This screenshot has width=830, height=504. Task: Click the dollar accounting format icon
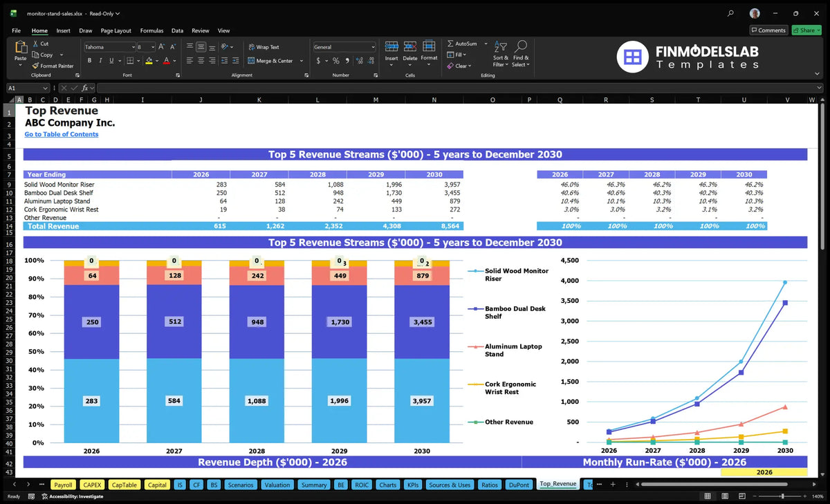tap(317, 61)
